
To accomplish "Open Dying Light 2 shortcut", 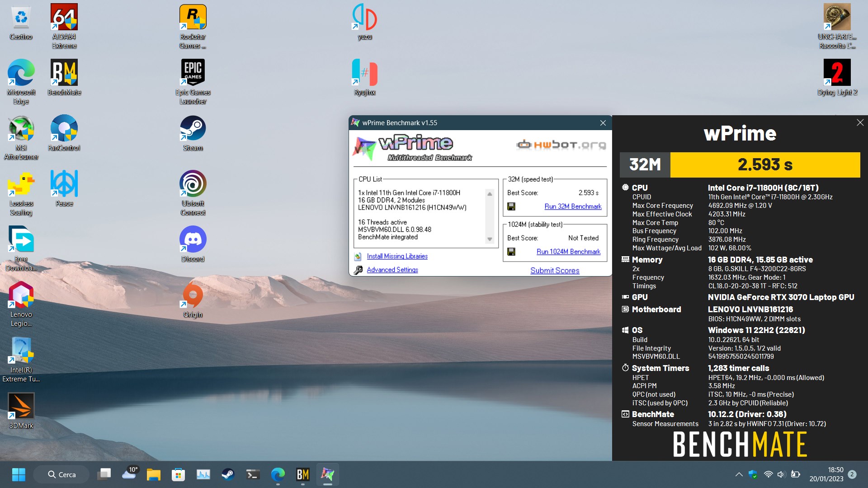I will 837,78.
